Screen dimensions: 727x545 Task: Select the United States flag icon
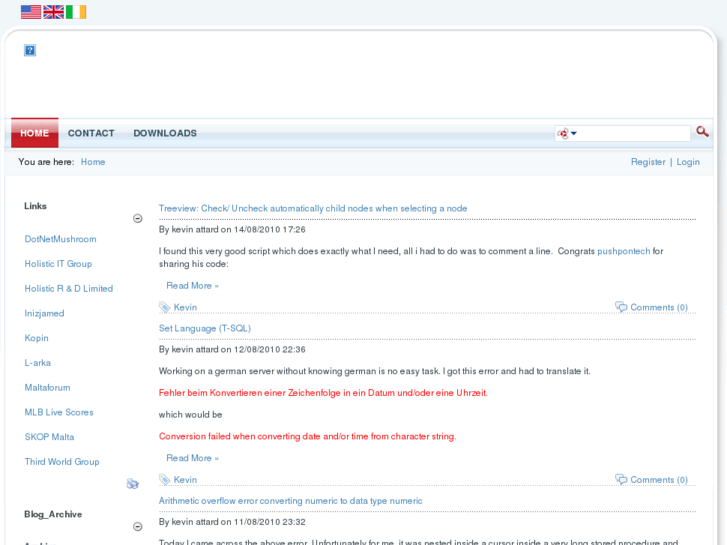31,12
